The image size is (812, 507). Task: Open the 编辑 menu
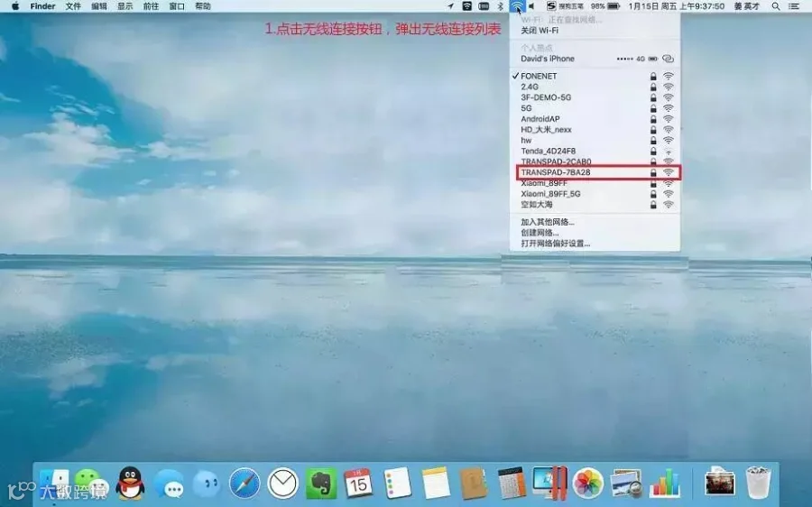pos(99,6)
